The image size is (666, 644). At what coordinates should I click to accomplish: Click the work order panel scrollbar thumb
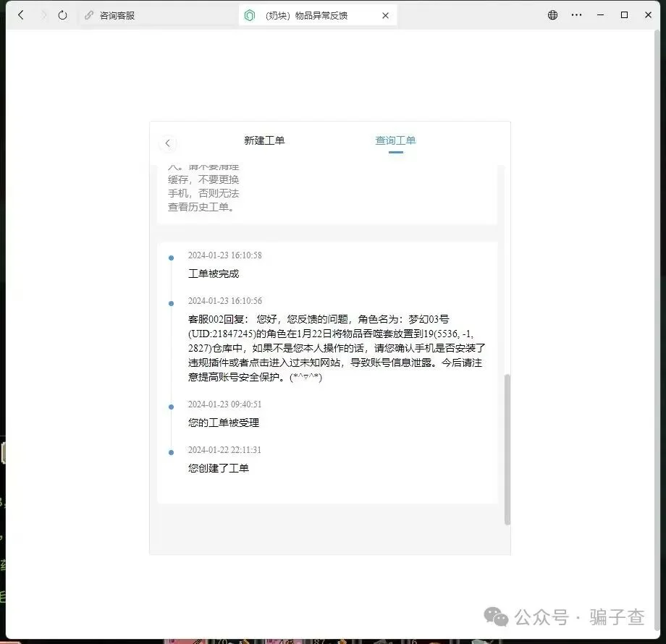[507, 449]
